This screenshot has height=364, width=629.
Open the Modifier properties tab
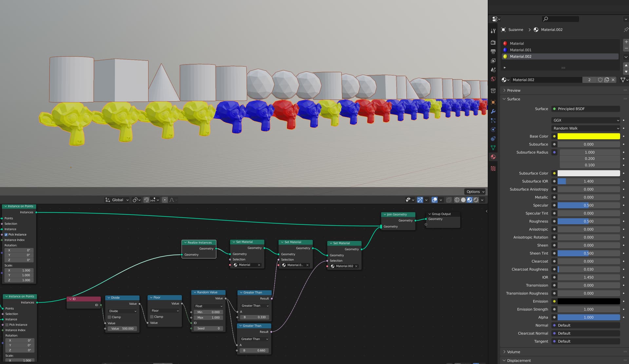[493, 111]
